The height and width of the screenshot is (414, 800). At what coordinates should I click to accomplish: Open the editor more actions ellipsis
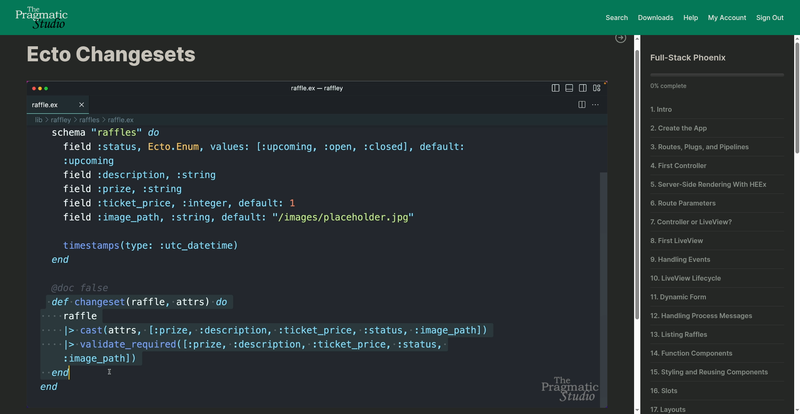596,104
